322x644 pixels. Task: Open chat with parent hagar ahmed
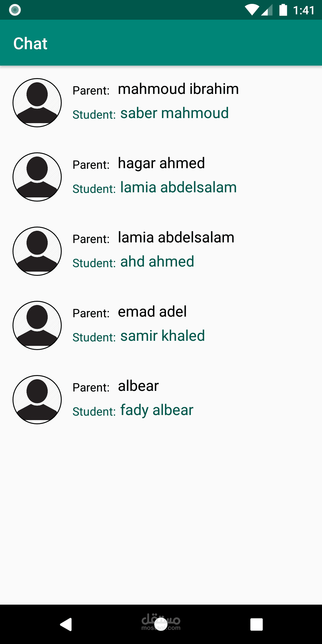(x=161, y=163)
